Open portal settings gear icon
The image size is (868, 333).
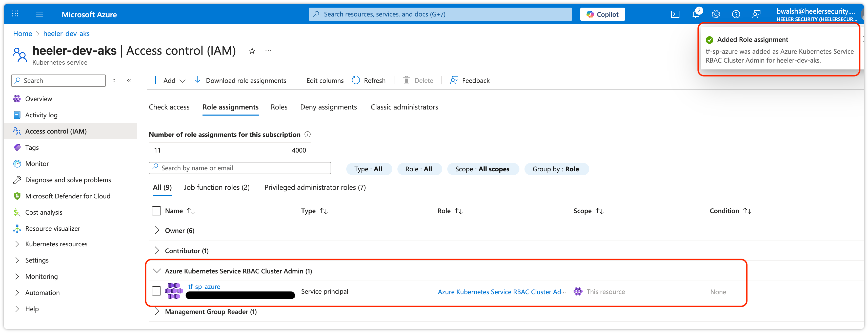(716, 14)
